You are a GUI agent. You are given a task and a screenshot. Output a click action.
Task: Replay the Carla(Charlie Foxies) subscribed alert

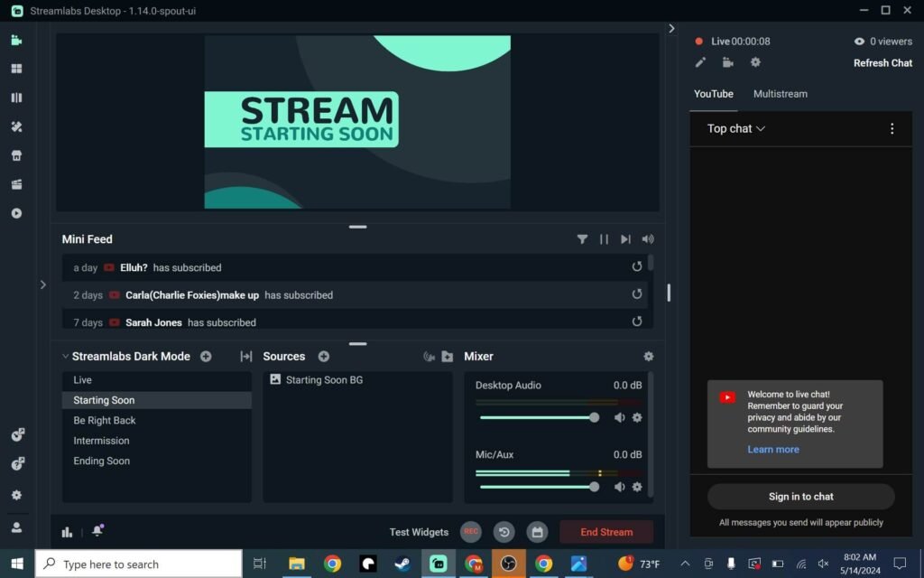[x=636, y=294]
